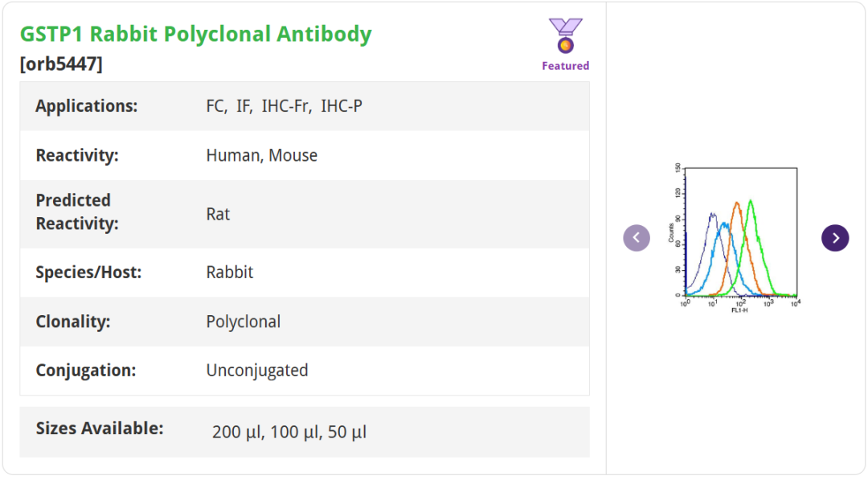Screen dimensions: 868x480
Task: Click the Sizes Available label
Action: tap(100, 429)
